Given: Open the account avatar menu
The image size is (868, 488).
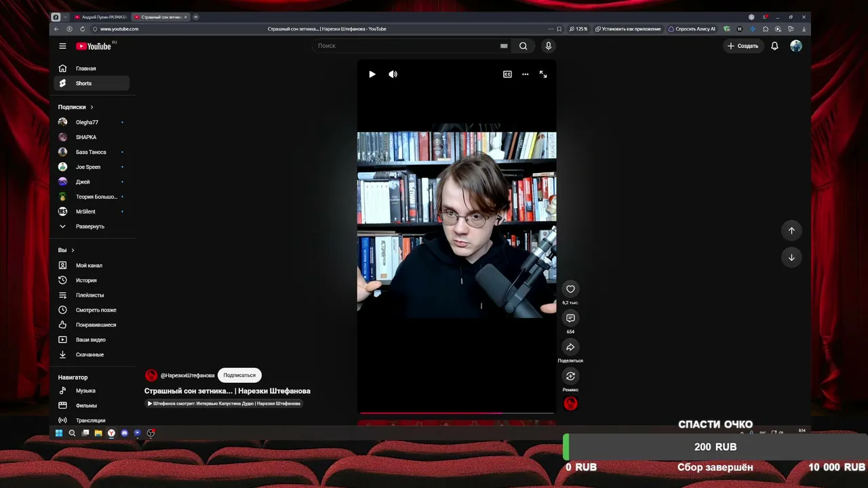Looking at the screenshot, I should point(796,46).
